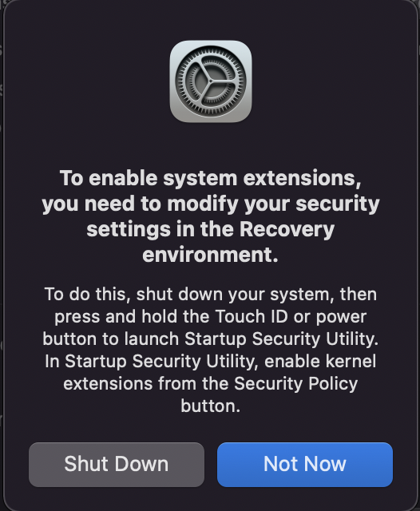Click the blue Not Now default button
420x511 pixels.
(x=305, y=465)
